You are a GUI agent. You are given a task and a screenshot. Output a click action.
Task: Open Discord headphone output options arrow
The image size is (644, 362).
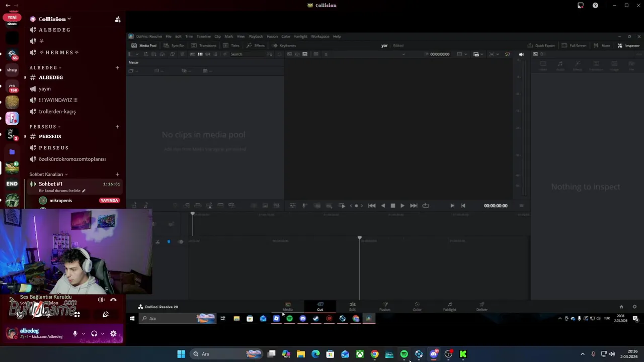[x=103, y=333]
